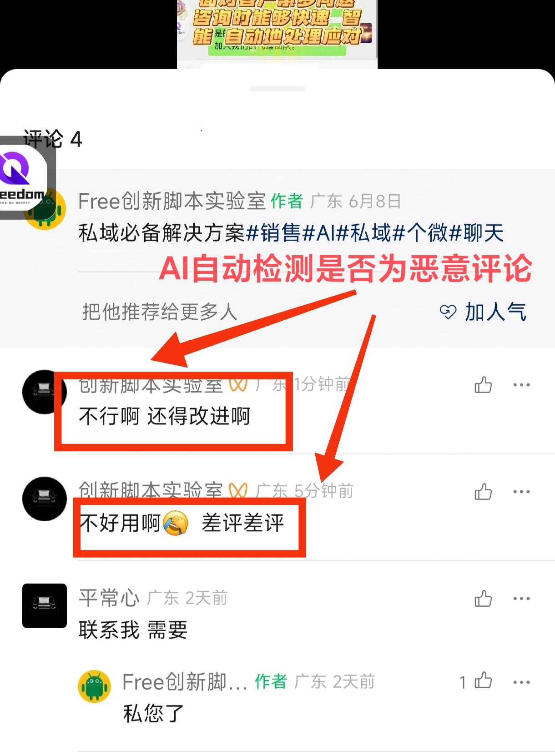Open avatar of '不好用啊' commenter
This screenshot has width=555, height=756.
(x=45, y=499)
